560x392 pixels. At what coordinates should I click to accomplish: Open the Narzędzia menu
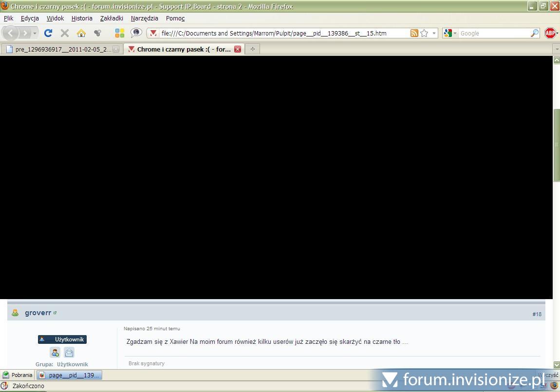pyautogui.click(x=144, y=18)
